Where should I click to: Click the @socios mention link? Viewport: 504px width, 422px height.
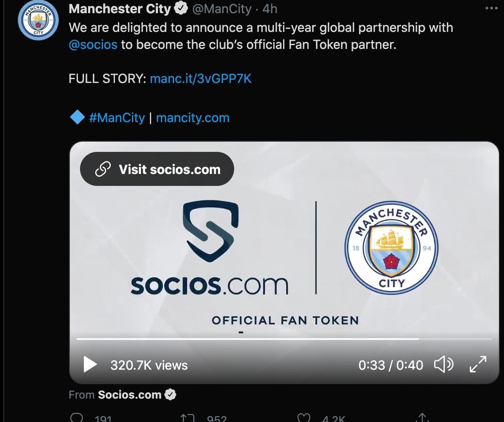[93, 45]
